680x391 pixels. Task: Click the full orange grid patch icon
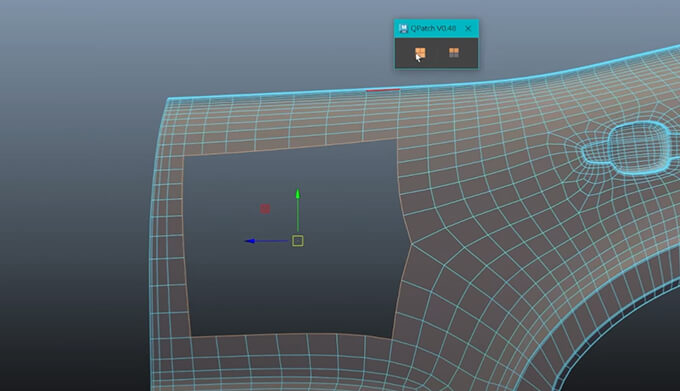click(420, 53)
